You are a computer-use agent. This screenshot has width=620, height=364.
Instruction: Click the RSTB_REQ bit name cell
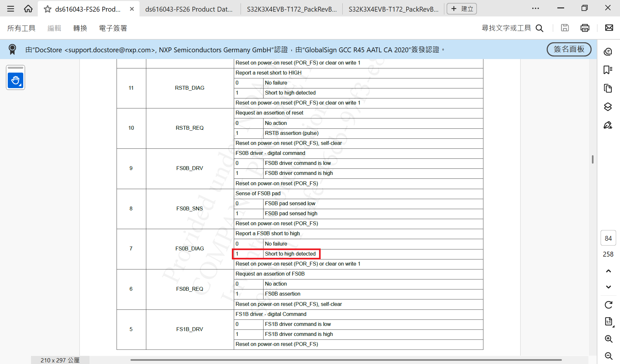pos(190,128)
